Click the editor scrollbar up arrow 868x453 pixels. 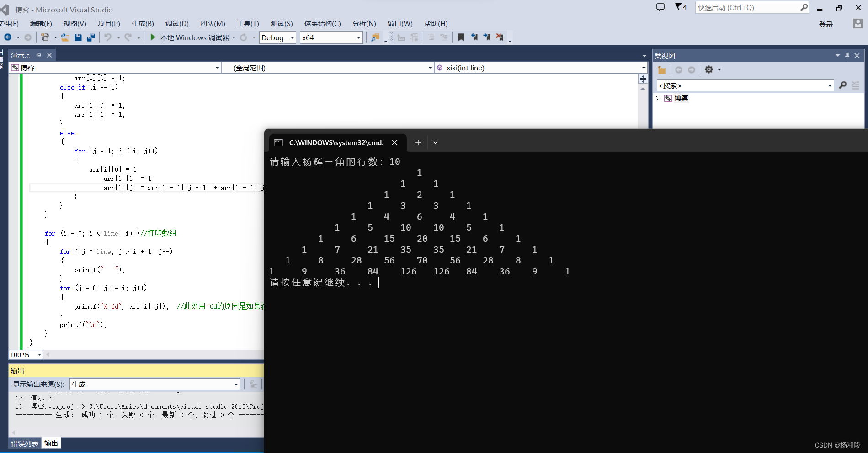(x=643, y=89)
